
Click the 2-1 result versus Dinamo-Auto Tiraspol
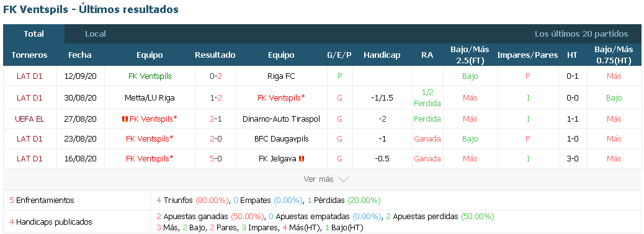click(216, 119)
